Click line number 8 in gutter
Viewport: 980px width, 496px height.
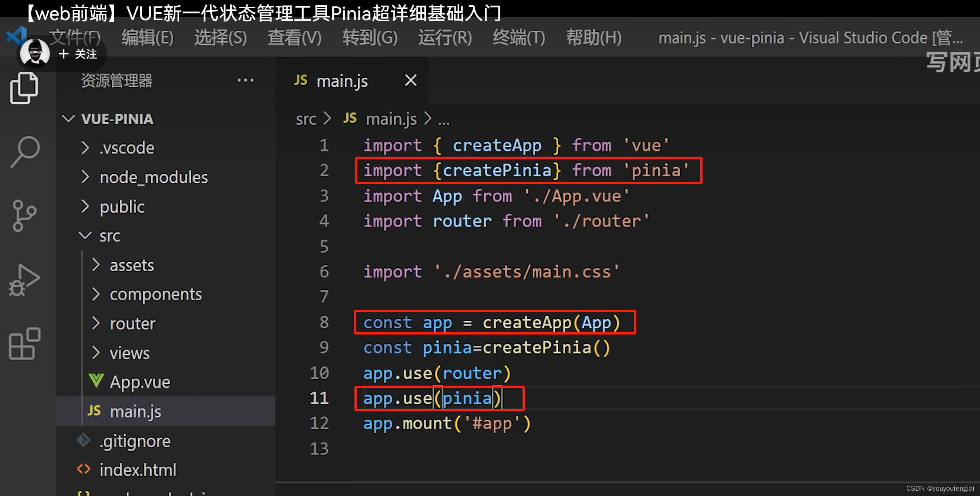click(x=324, y=323)
